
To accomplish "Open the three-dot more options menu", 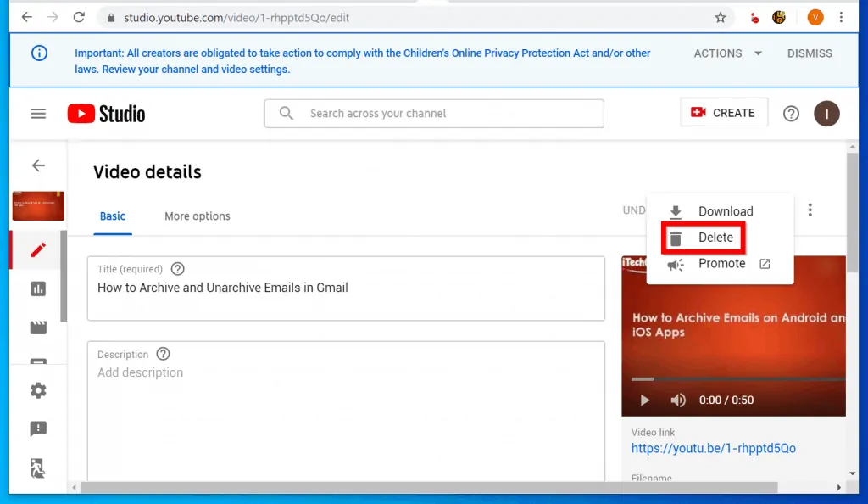I will pos(810,210).
